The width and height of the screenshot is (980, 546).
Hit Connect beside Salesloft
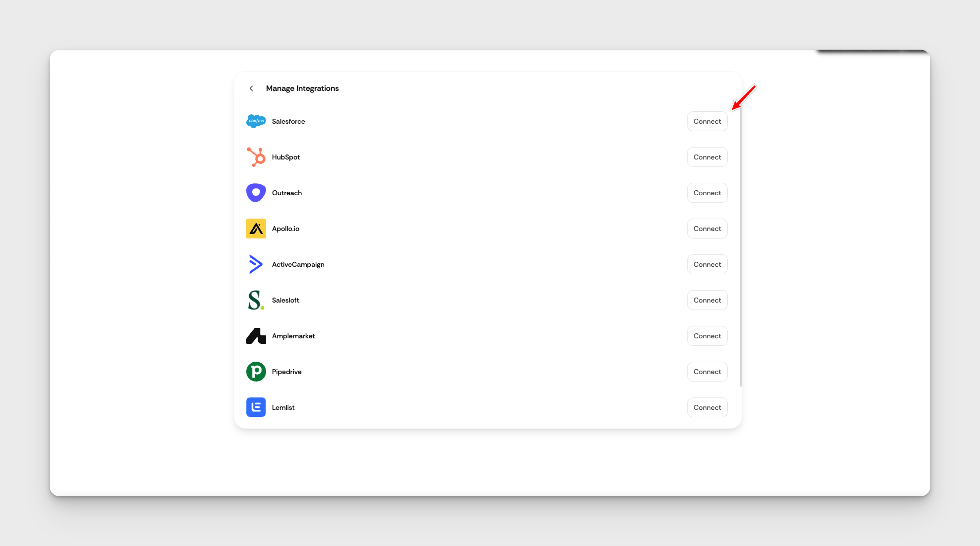[707, 300]
